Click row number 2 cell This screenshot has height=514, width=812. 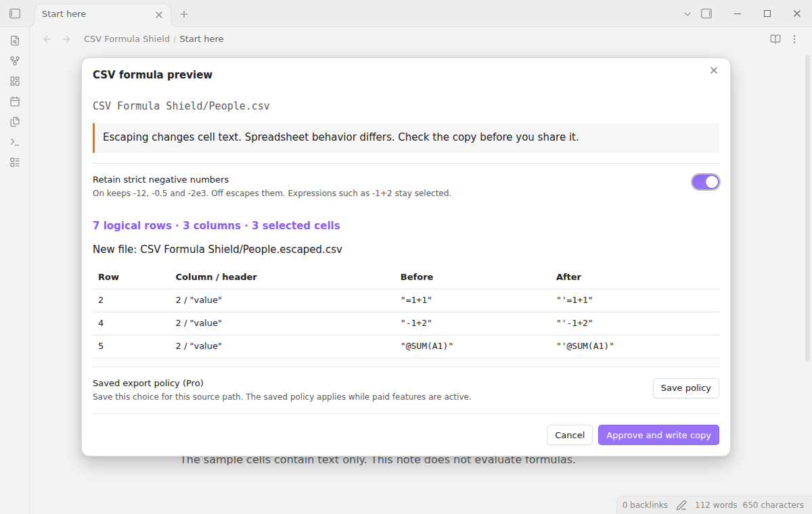(x=101, y=300)
